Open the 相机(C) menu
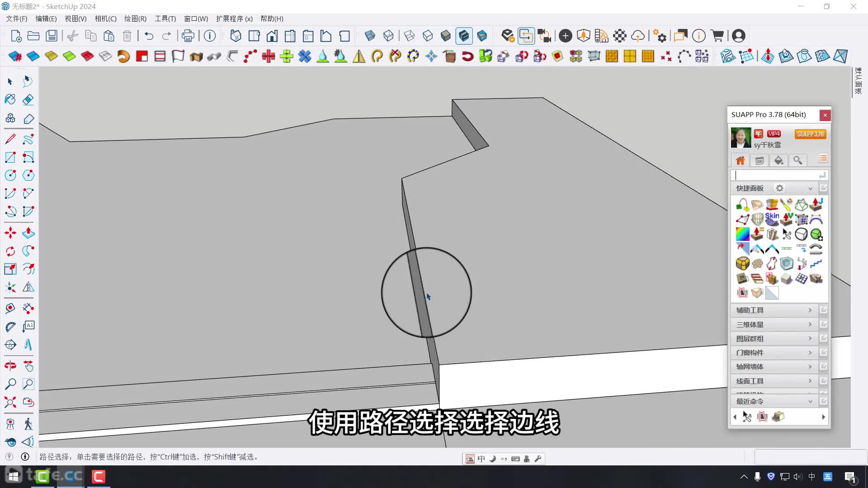The height and width of the screenshot is (488, 868). (x=105, y=19)
